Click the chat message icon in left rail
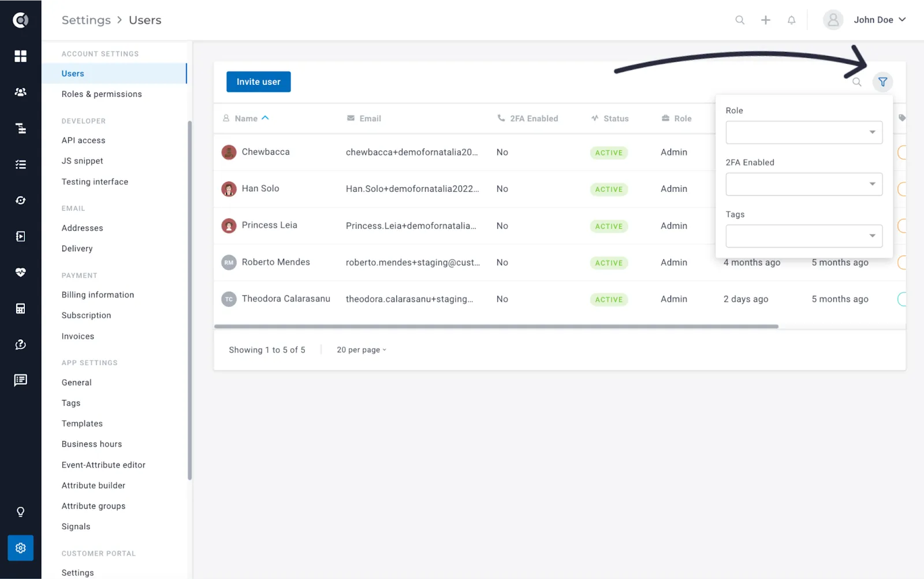Image resolution: width=924 pixels, height=579 pixels. click(20, 380)
